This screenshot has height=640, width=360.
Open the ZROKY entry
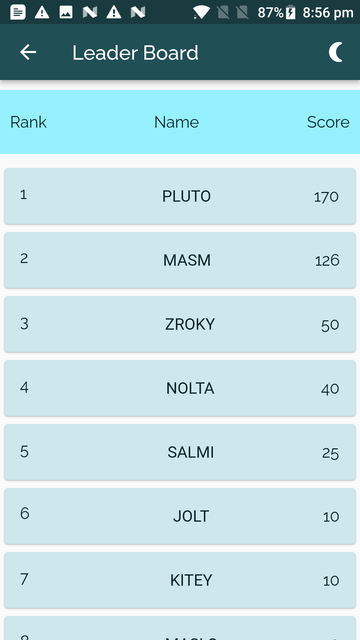tap(180, 324)
